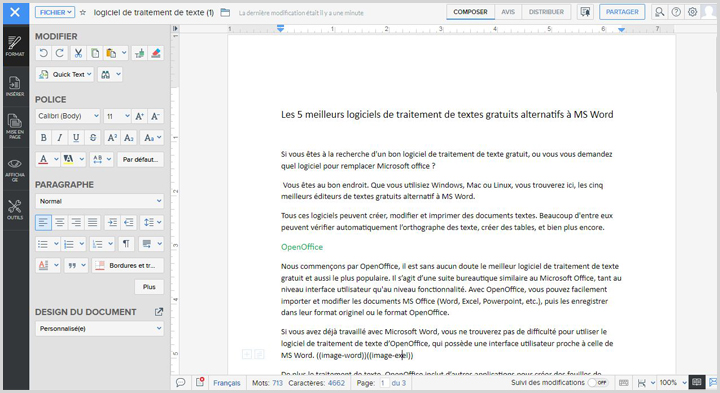Image resolution: width=720 pixels, height=393 pixels.
Task: Switch to Distribuer mode
Action: (546, 12)
